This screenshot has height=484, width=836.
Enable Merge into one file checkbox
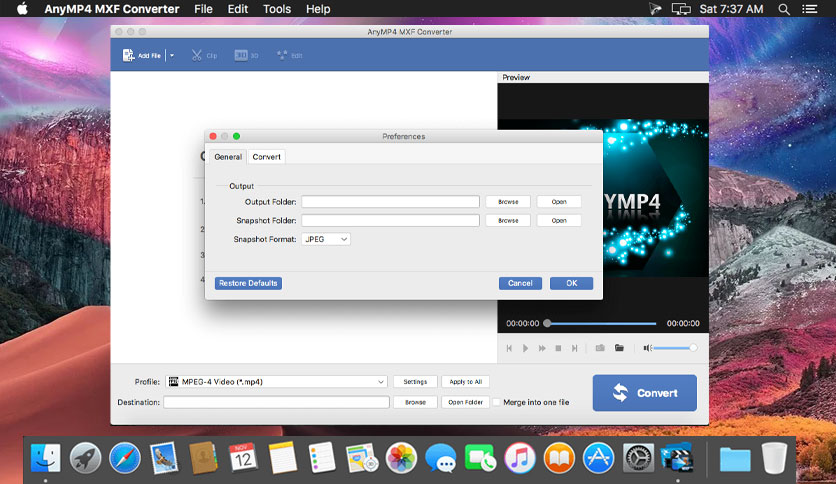point(496,402)
